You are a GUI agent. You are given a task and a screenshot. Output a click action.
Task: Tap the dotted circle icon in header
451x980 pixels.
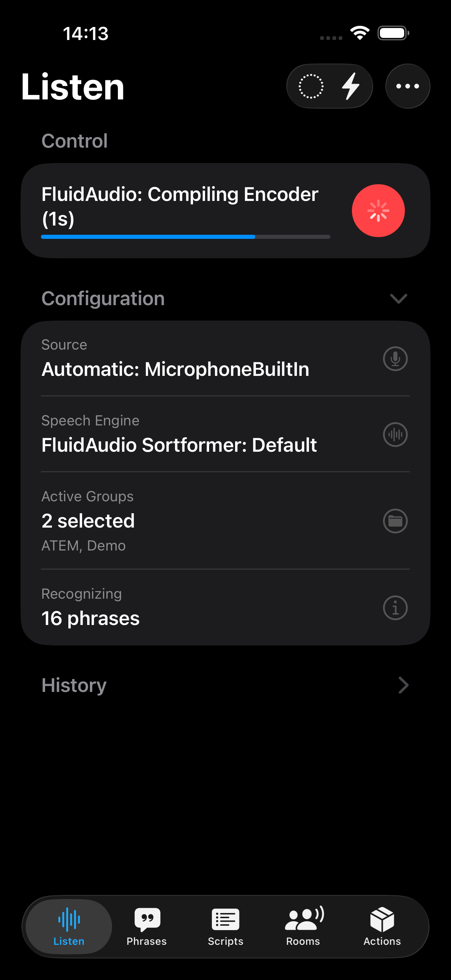[x=311, y=86]
